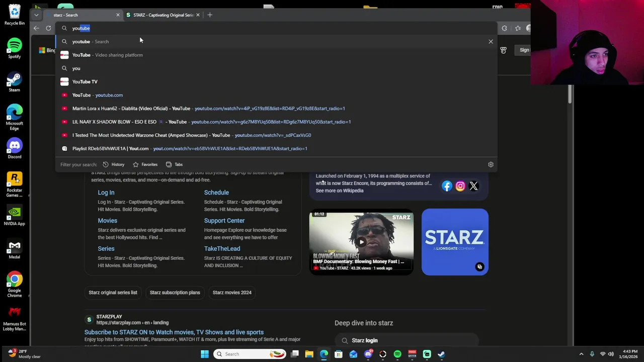Screen dimensions: 644x362
Task: Open the Bing rewards icon
Action: pyautogui.click(x=503, y=50)
